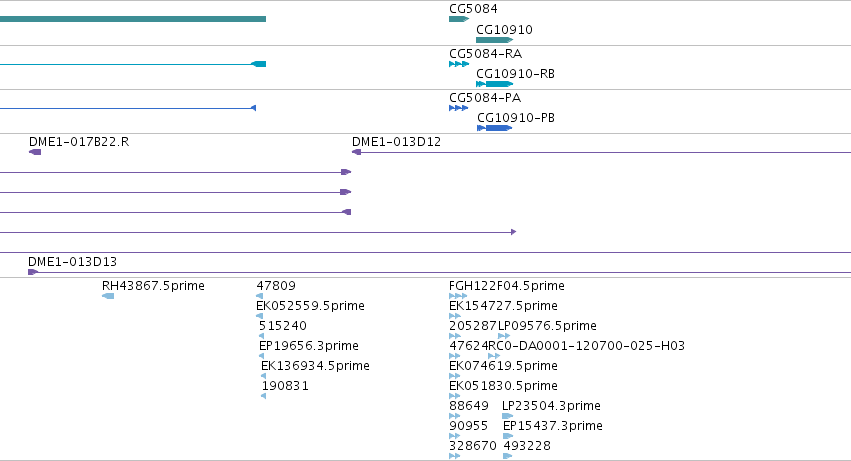
Task: Select the 190831 EST label
Action: coord(285,386)
